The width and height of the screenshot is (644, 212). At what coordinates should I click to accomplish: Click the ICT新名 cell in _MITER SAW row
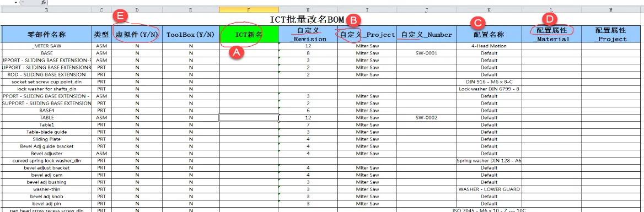click(249, 46)
